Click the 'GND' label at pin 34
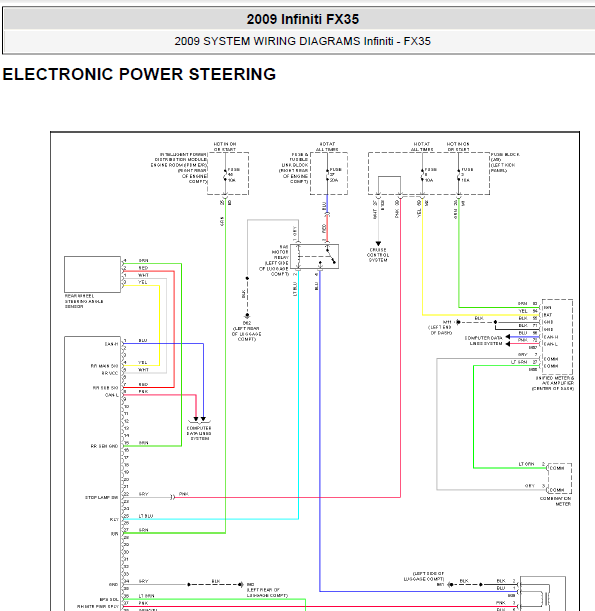The width and height of the screenshot is (595, 611). (113, 585)
